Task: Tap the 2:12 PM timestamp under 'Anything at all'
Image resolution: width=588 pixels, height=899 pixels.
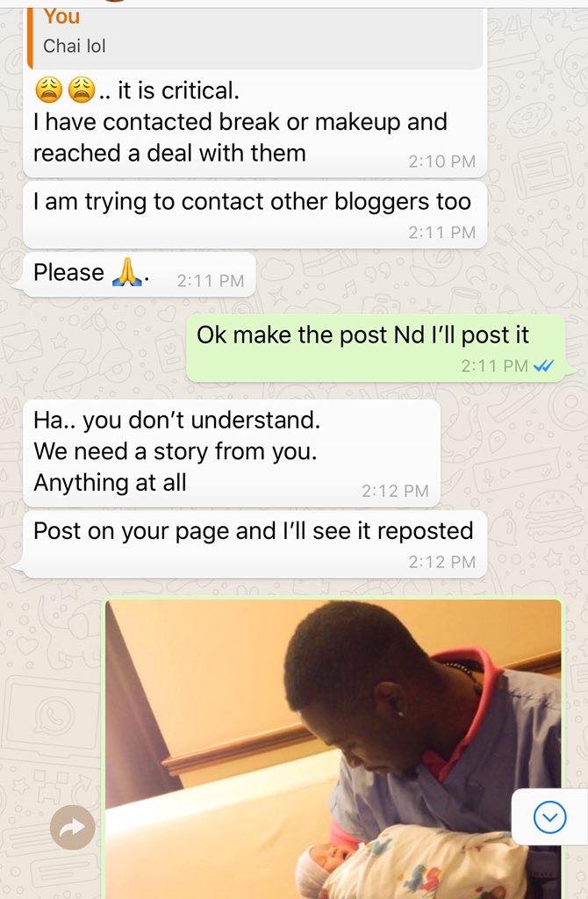Action: 395,491
